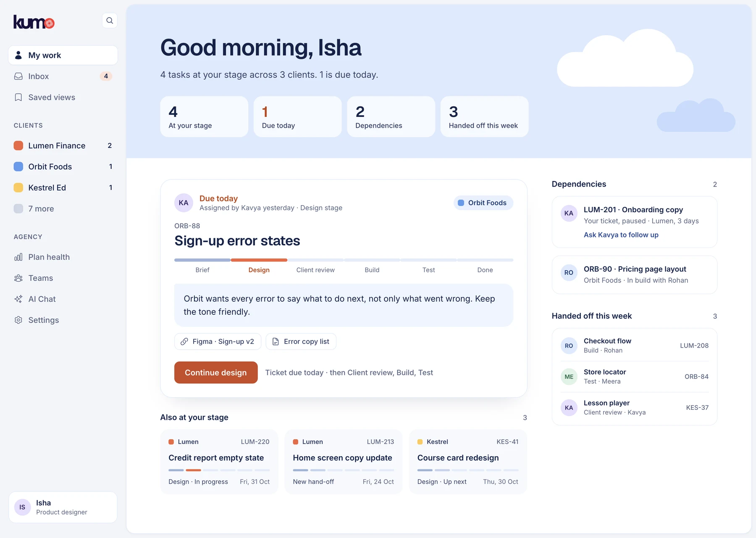Open Inbox tray icon

click(18, 76)
